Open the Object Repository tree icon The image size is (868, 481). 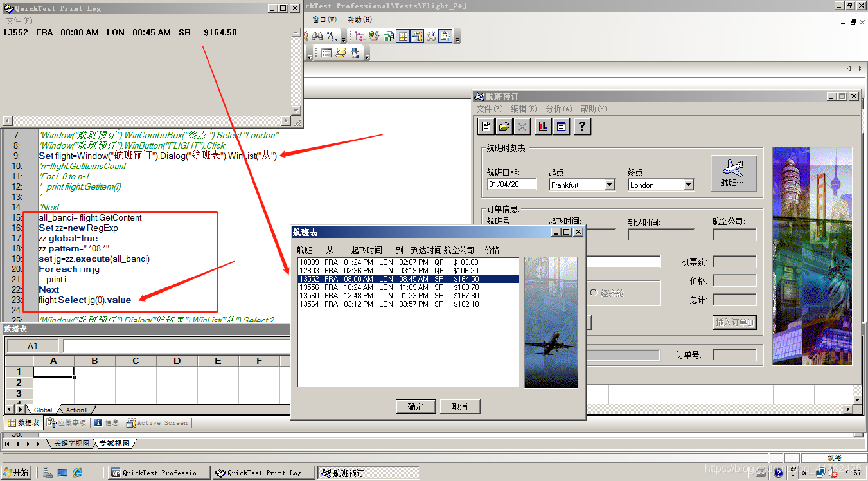(x=360, y=36)
